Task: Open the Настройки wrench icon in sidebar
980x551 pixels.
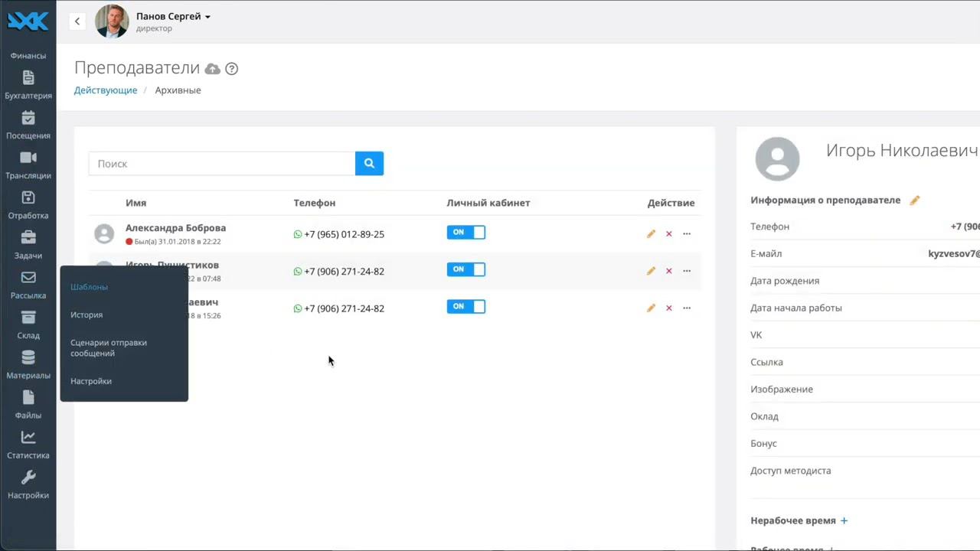Action: tap(28, 477)
